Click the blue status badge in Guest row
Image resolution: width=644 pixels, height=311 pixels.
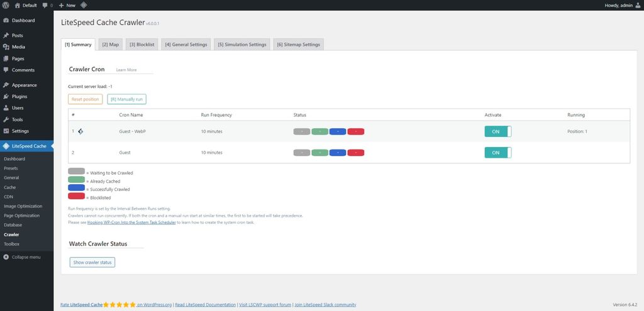[x=338, y=153]
